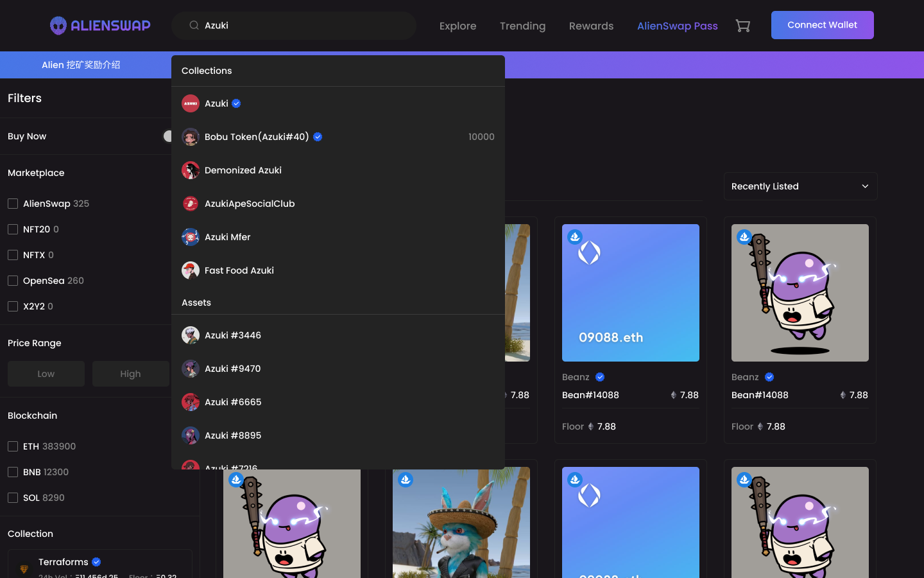This screenshot has height=578, width=924.
Task: Click the AzukiApeSocialClub avatar icon
Action: tap(191, 204)
